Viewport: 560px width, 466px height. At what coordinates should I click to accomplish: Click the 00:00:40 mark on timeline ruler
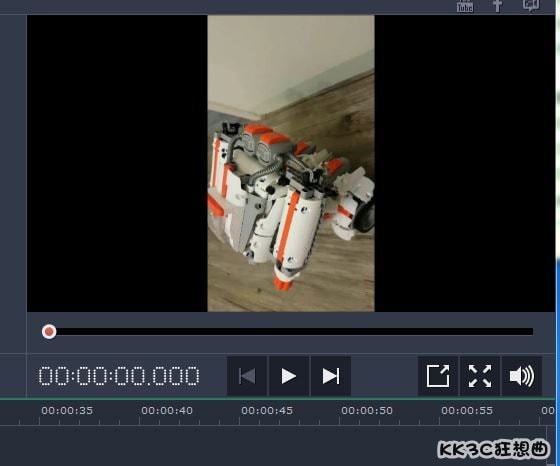pos(167,411)
